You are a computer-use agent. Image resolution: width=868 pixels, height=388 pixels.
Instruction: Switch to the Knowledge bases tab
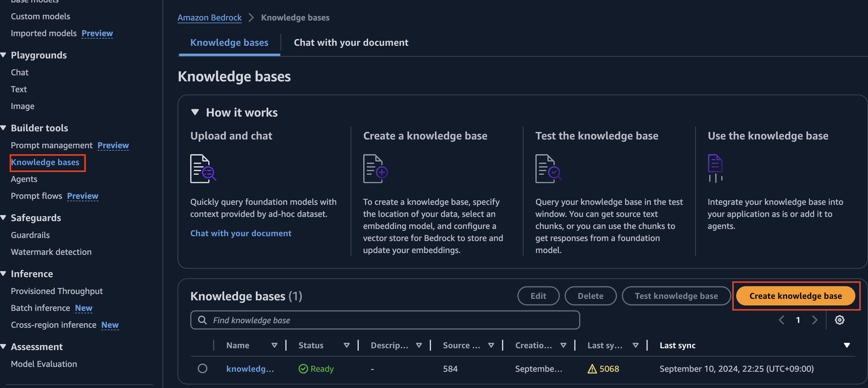229,42
